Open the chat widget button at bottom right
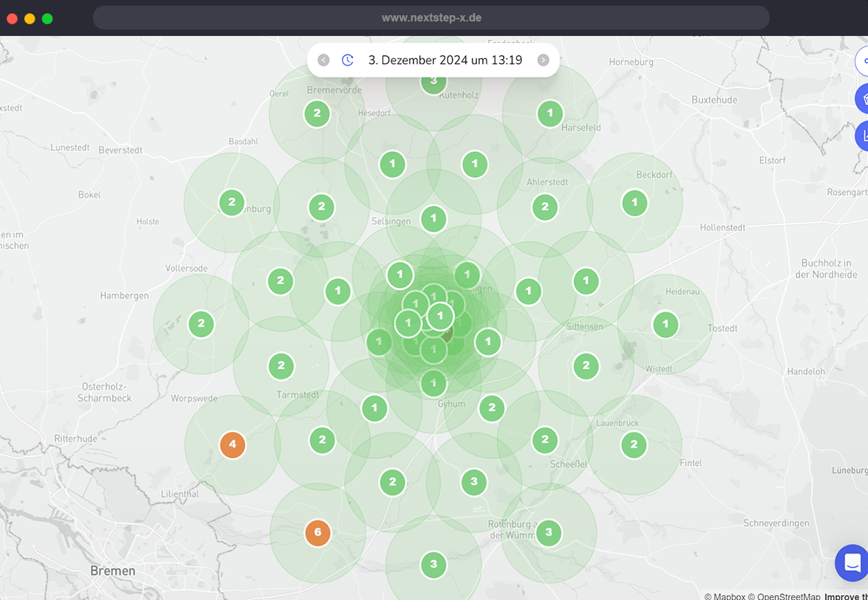Image resolution: width=868 pixels, height=600 pixels. (x=853, y=563)
